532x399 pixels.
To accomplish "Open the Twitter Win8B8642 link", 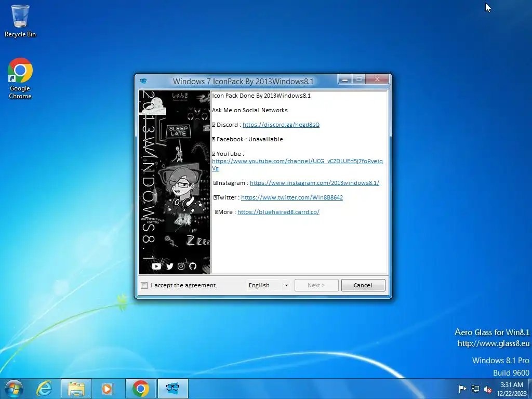I will (x=292, y=197).
